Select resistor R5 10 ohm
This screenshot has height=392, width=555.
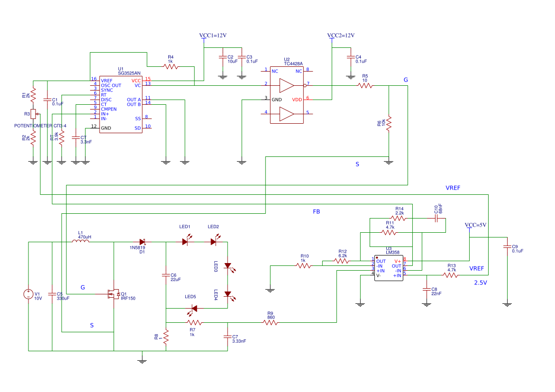coord(365,85)
